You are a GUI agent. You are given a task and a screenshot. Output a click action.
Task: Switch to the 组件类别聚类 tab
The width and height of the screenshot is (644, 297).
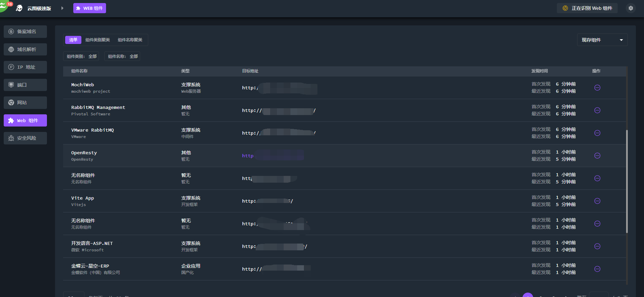pyautogui.click(x=98, y=40)
